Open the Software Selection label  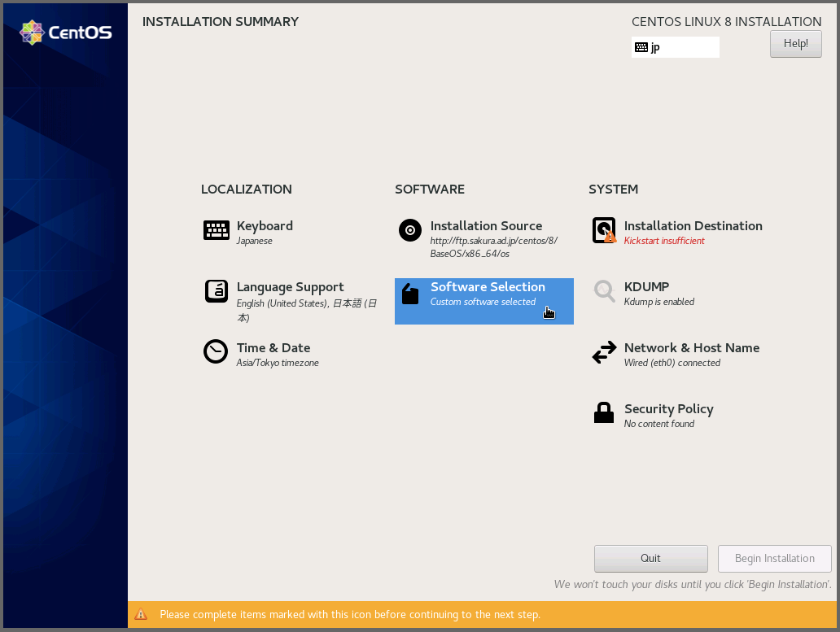[488, 287]
